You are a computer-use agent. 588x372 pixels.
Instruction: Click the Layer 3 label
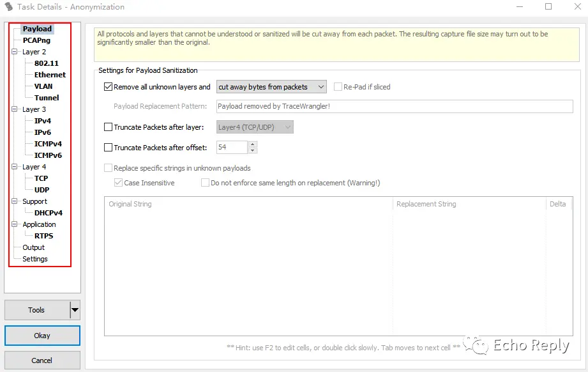[34, 109]
